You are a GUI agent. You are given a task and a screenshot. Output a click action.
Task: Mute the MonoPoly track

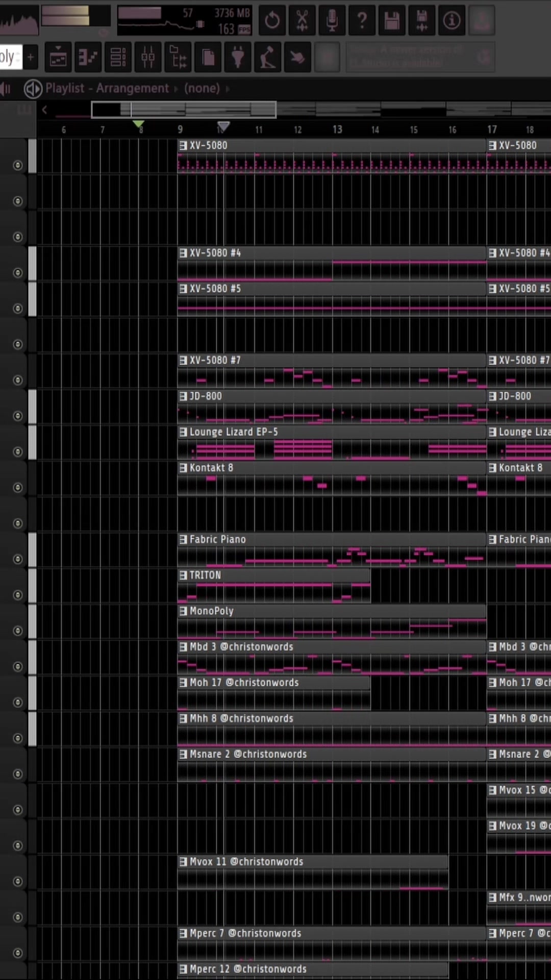pos(18,631)
